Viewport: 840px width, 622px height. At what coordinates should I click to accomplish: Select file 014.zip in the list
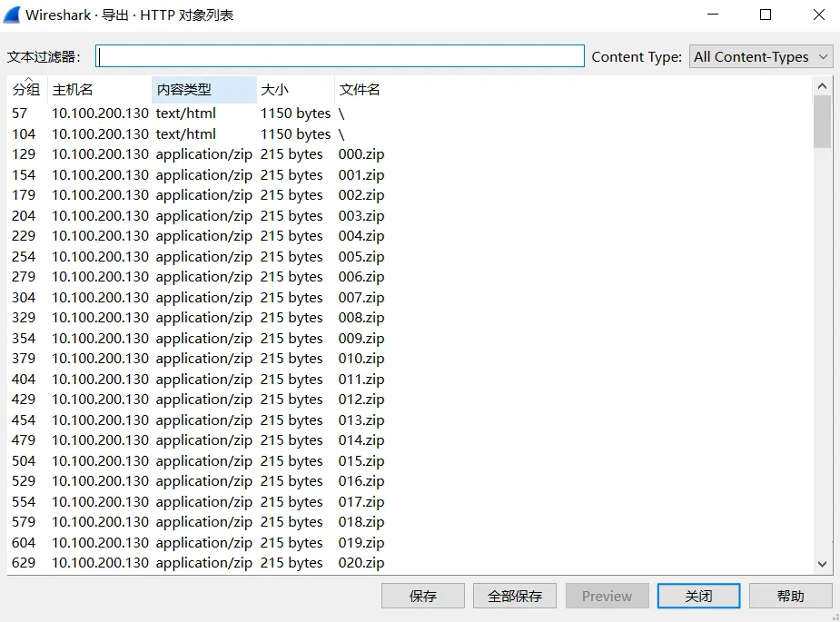coord(361,440)
